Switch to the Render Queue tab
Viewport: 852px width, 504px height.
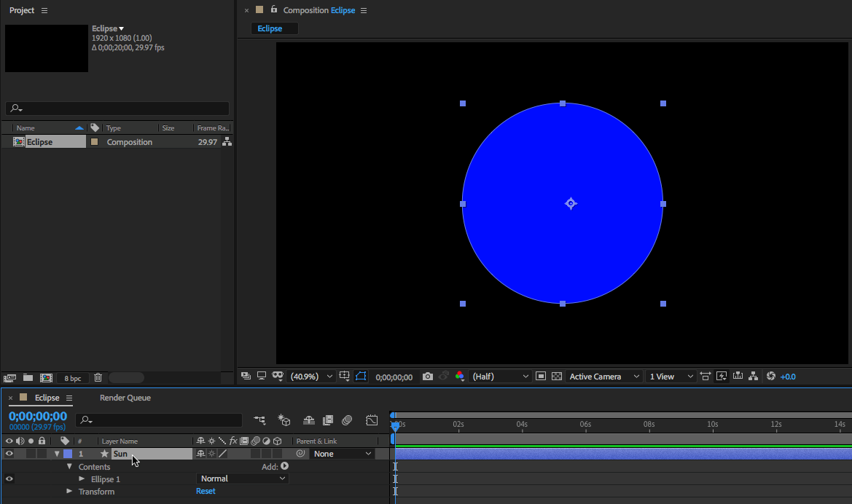125,398
